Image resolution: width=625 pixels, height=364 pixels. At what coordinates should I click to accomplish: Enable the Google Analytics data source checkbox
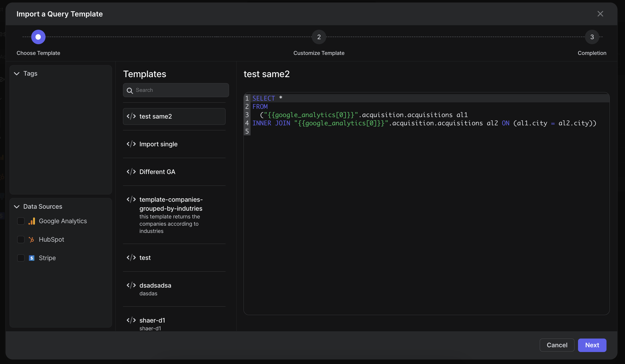click(21, 221)
